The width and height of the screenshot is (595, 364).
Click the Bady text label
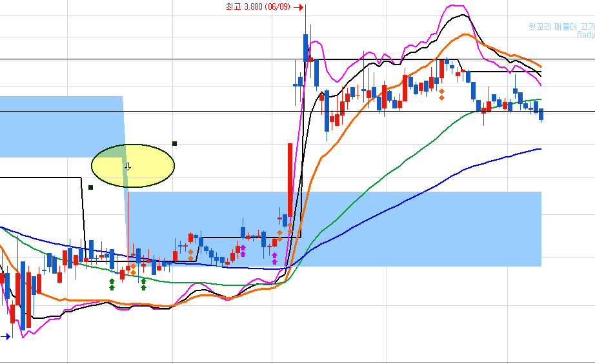click(585, 35)
